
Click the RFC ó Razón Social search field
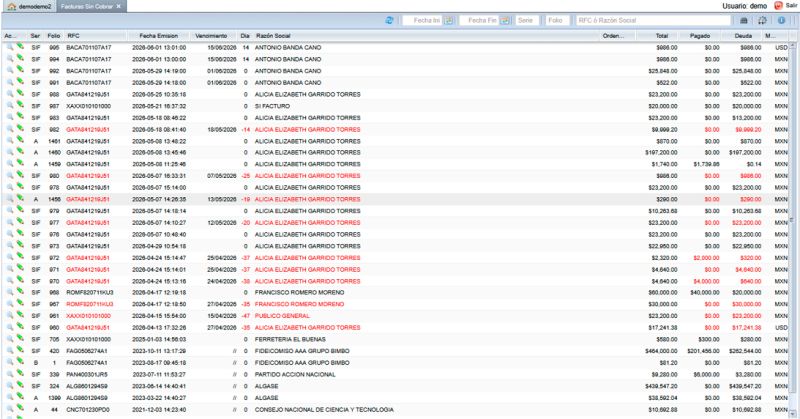click(653, 20)
